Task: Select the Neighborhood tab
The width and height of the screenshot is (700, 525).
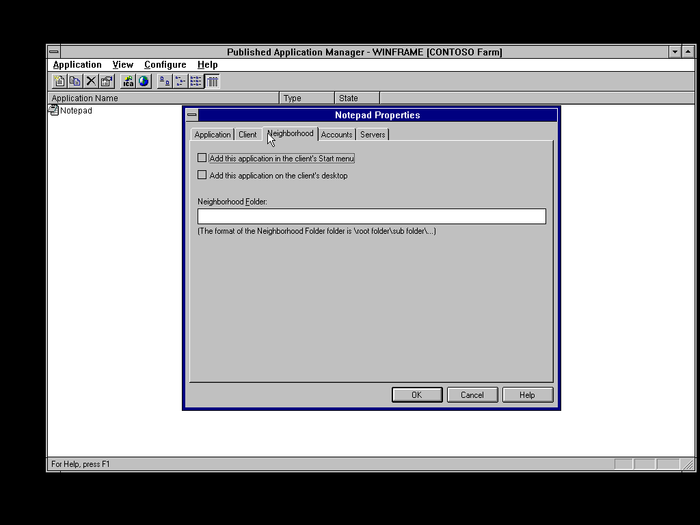Action: click(290, 133)
